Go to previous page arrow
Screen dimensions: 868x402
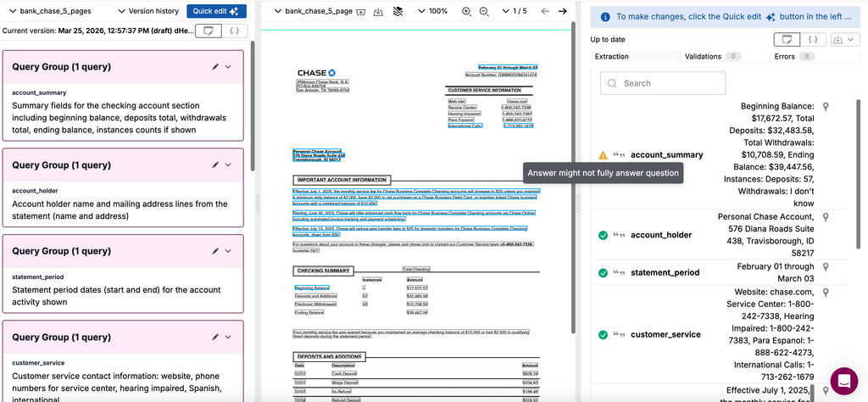(545, 11)
